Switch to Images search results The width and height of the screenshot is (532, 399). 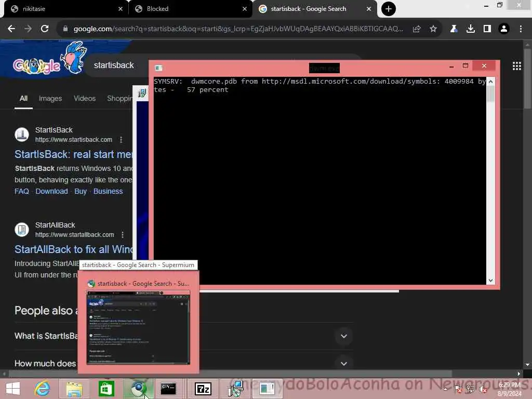[50, 98]
